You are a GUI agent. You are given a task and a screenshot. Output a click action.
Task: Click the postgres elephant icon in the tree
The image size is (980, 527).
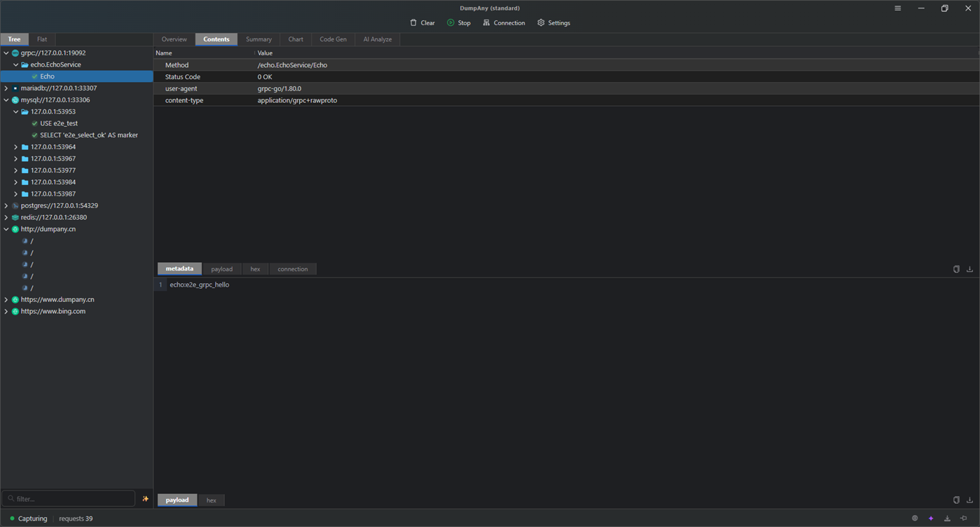tap(15, 206)
